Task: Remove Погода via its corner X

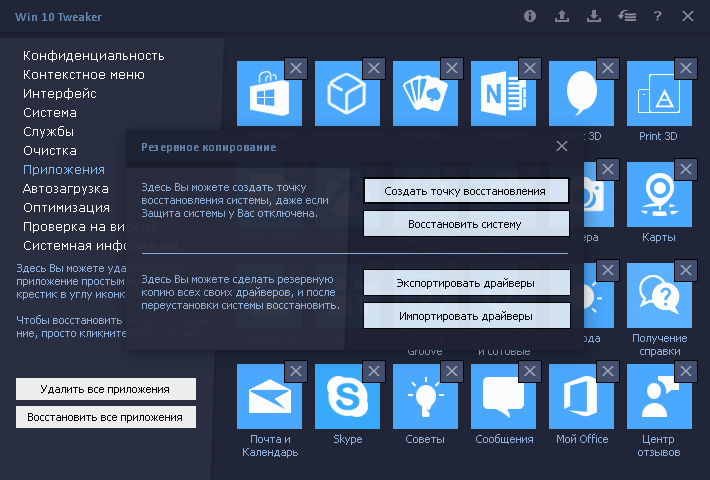Action: point(608,270)
